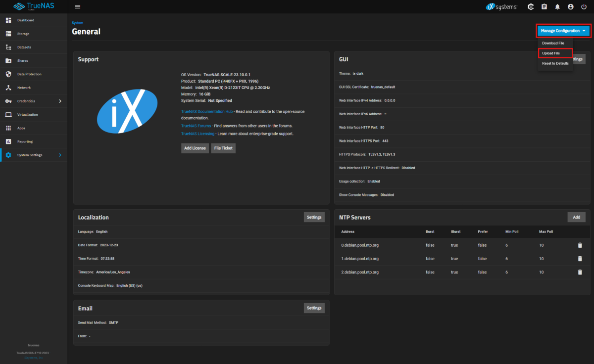
Task: Click the Power icon in top bar
Action: click(x=584, y=7)
